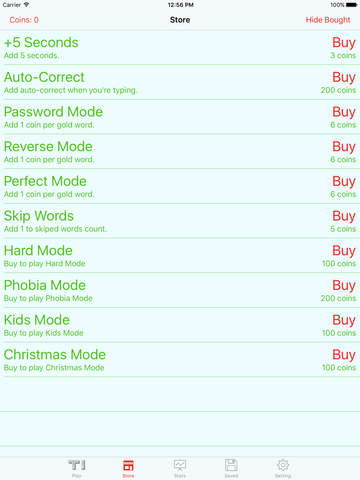Tap the battery indicator in status bar

(351, 5)
